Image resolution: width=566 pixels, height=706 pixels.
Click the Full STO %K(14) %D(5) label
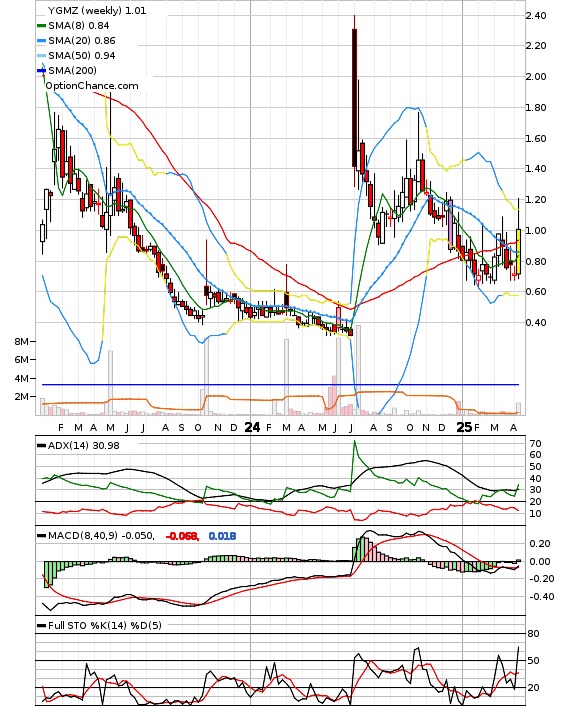[x=105, y=625]
